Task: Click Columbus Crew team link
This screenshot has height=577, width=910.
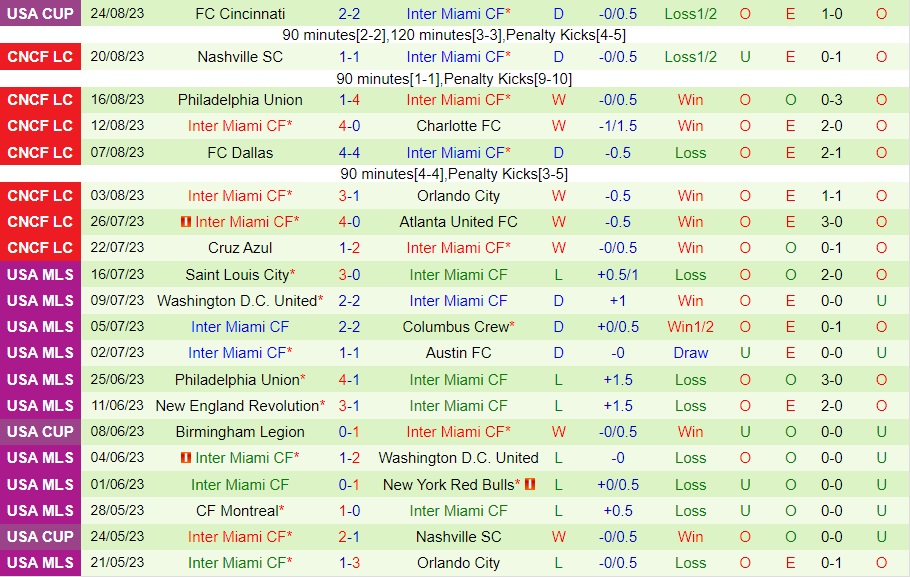Action: [x=456, y=327]
